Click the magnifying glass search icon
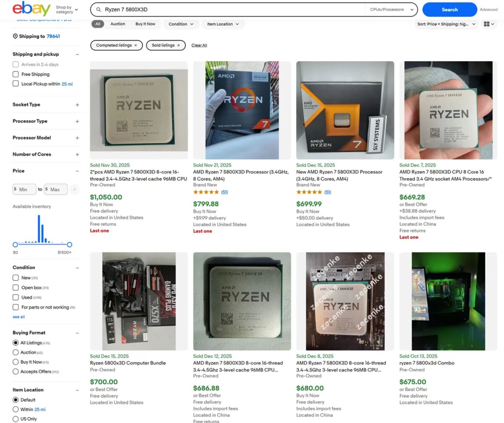The image size is (504, 423). pos(98,9)
